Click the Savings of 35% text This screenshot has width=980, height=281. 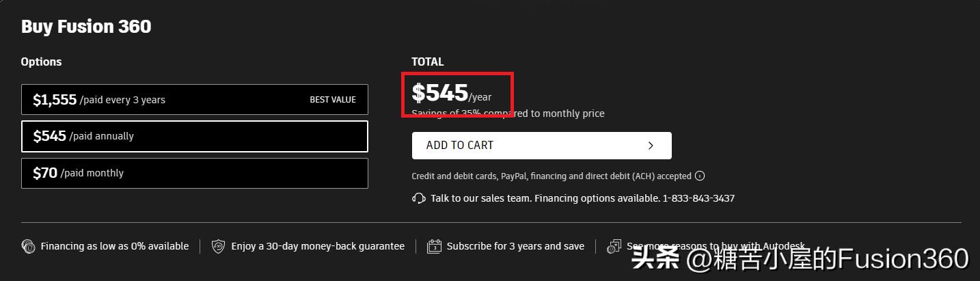coord(508,113)
